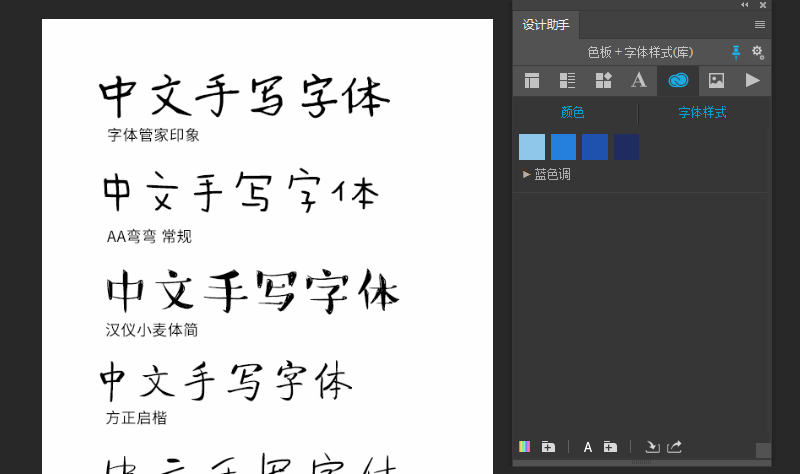Click the handwriting sample above AA弯弯 常规
Image resolution: width=800 pixels, height=474 pixels.
click(x=240, y=191)
